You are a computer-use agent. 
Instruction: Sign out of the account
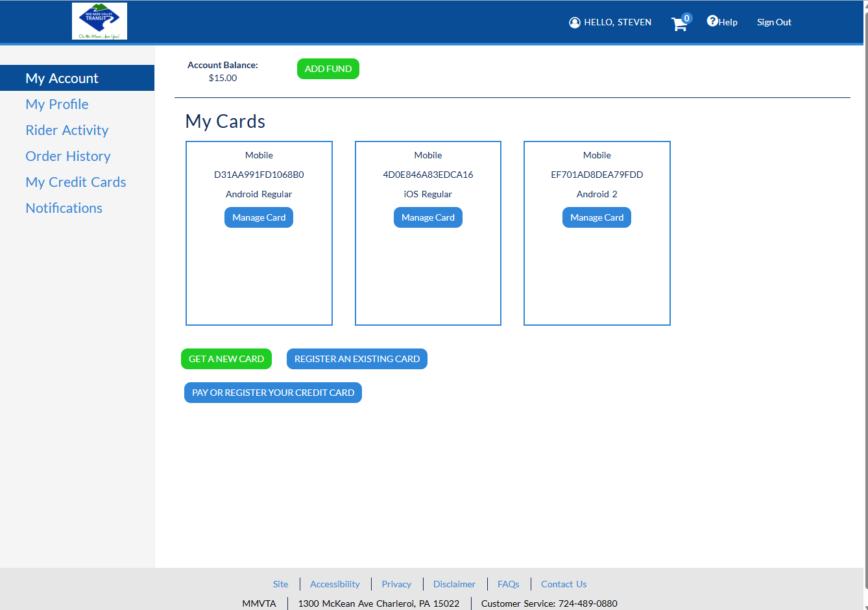pyautogui.click(x=774, y=22)
